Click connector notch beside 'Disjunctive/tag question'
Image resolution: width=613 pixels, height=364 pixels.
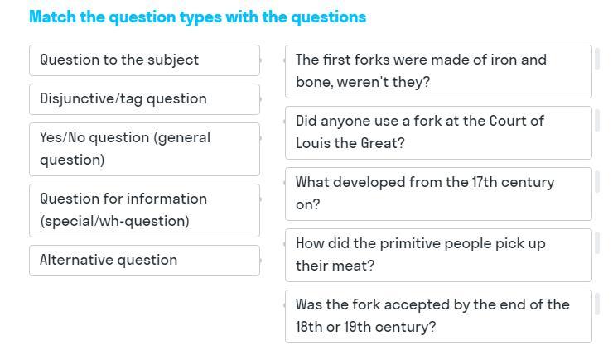[x=261, y=99]
